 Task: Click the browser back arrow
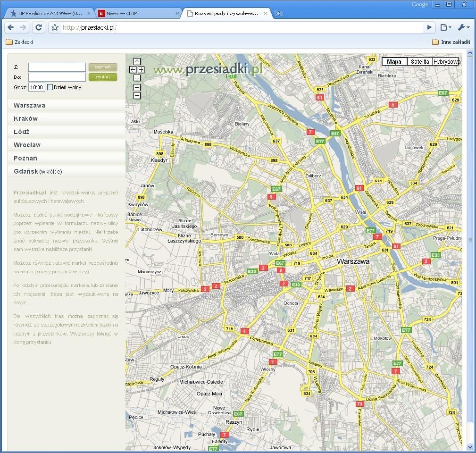[11, 27]
